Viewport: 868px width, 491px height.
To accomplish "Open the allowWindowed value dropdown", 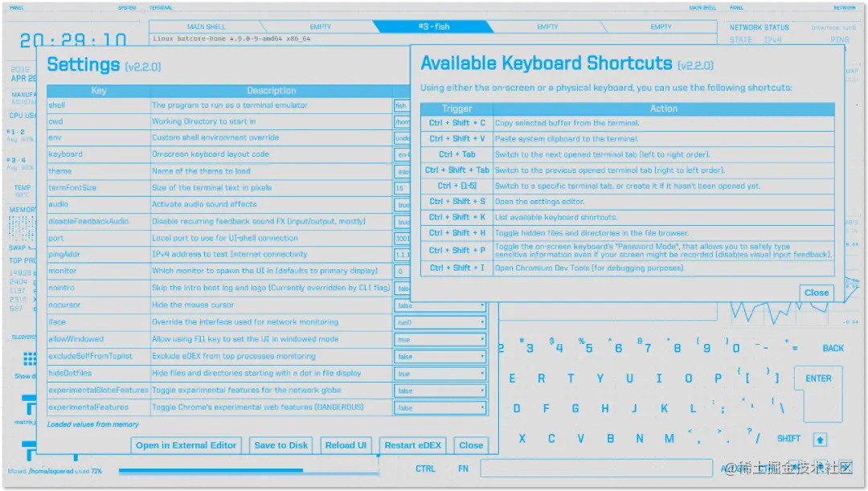I will (440, 339).
